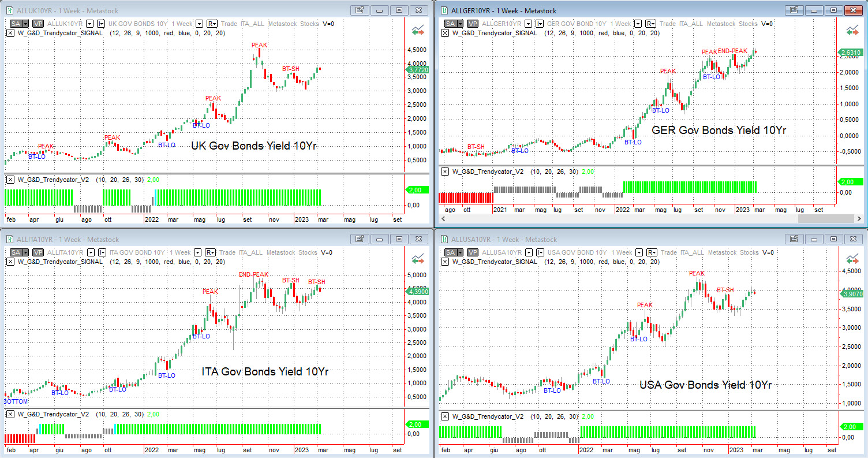Click the scroll-right arrow in GER chart

858,219
